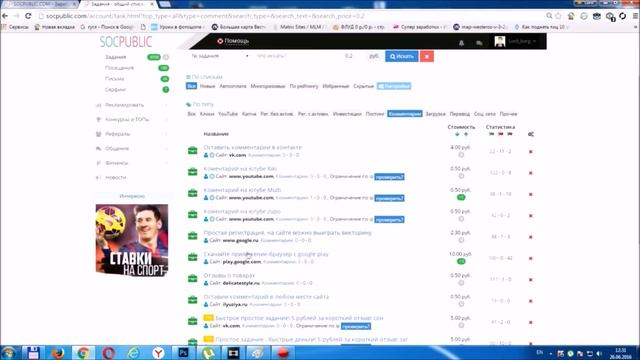Filter tasks by Капча type
Image resolution: width=640 pixels, height=360 pixels.
pos(249,114)
